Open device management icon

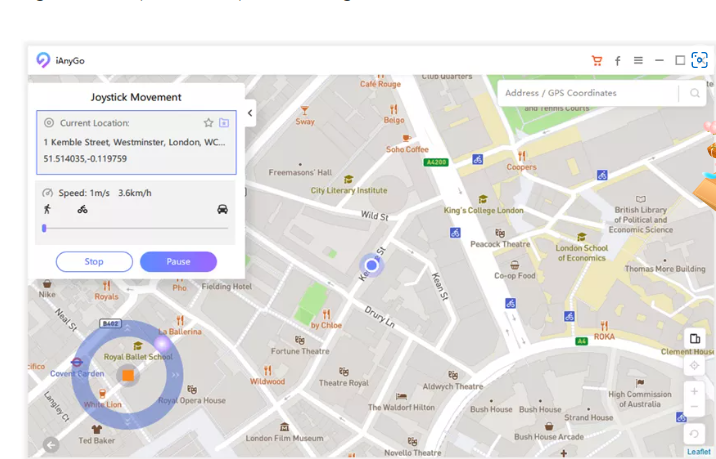(x=695, y=338)
